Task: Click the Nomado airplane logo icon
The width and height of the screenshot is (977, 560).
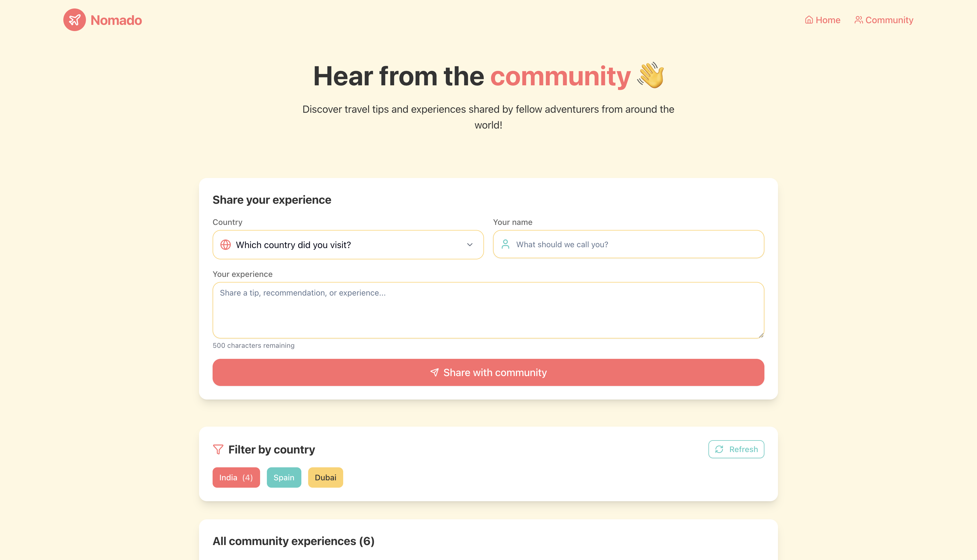Action: coord(74,20)
